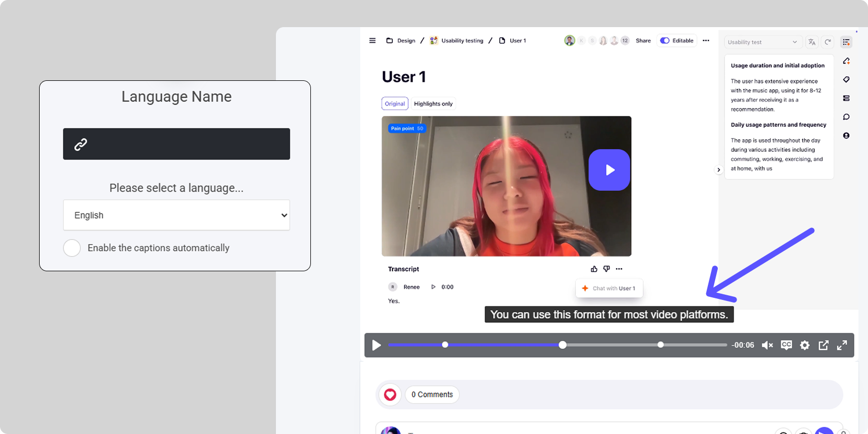Open video player settings gear
The image size is (868, 434).
coord(805,345)
